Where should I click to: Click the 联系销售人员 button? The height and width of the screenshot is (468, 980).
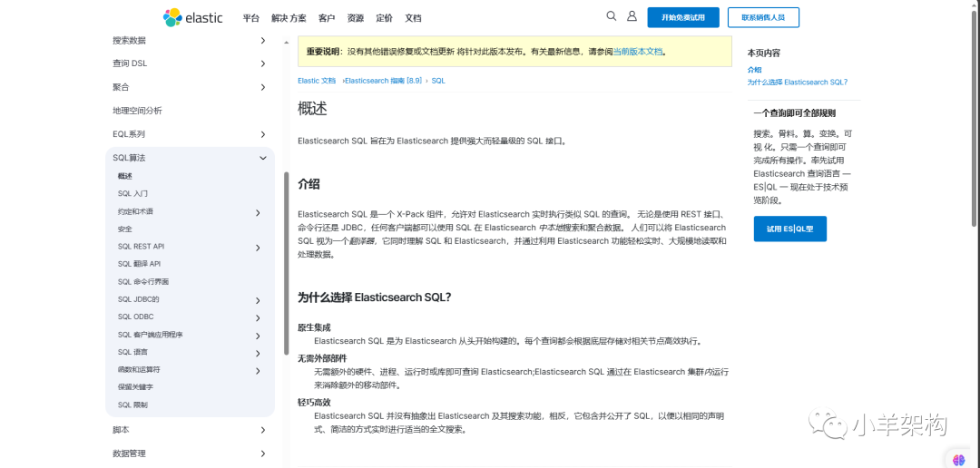(x=763, y=17)
